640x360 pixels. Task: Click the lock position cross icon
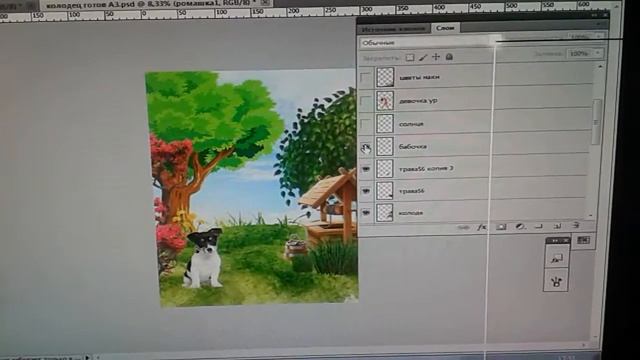[436, 57]
